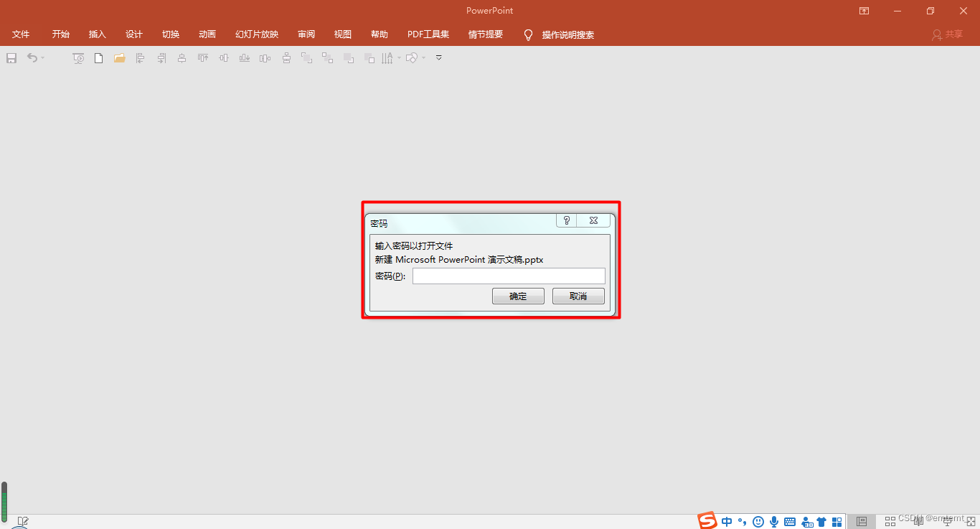
Task: Click the Send Backward icon
Action: coord(369,58)
